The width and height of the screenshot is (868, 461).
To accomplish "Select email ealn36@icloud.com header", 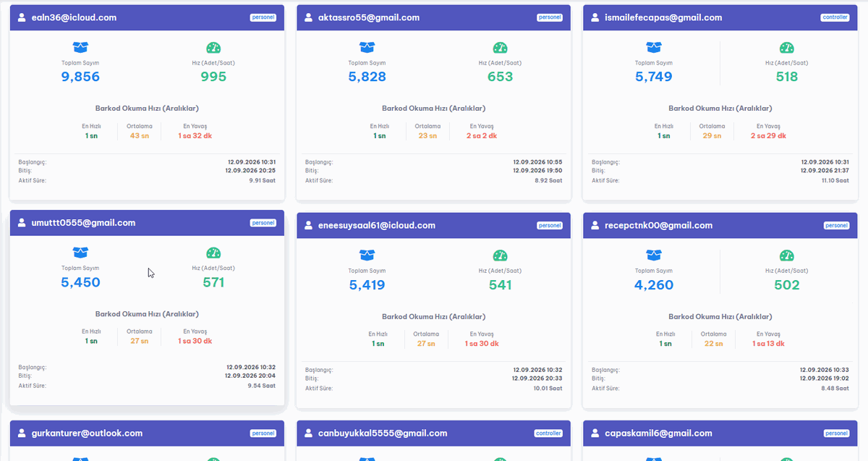I will tap(74, 17).
